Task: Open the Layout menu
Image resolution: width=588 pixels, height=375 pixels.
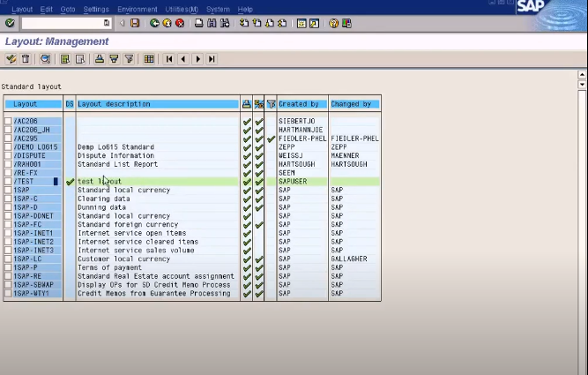Action: [x=22, y=10]
